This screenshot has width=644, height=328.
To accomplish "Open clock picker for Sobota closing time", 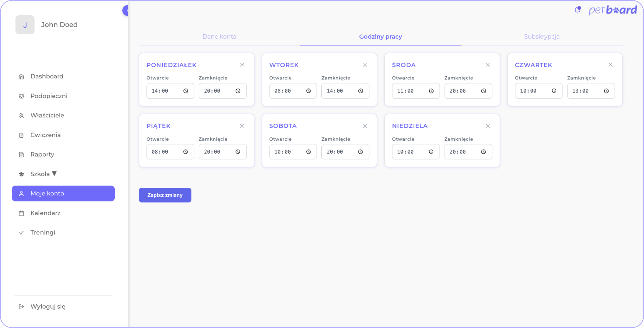I will pyautogui.click(x=360, y=152).
